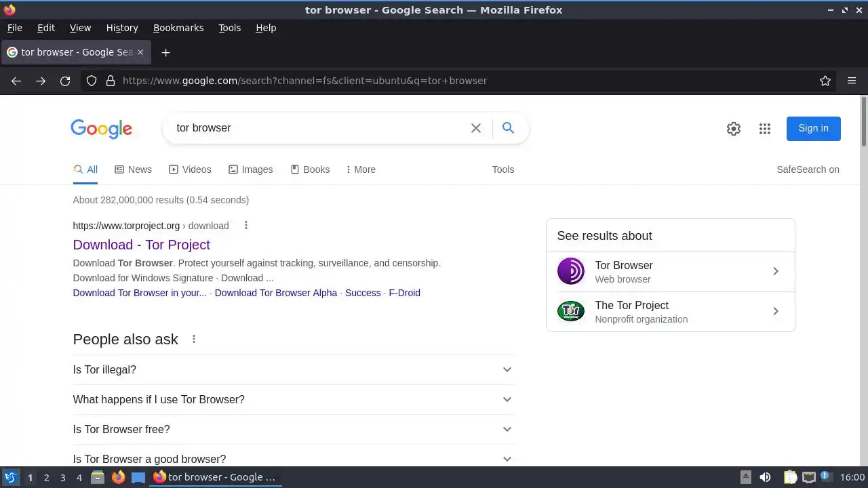Open the clipboard tray icon

coord(791,477)
